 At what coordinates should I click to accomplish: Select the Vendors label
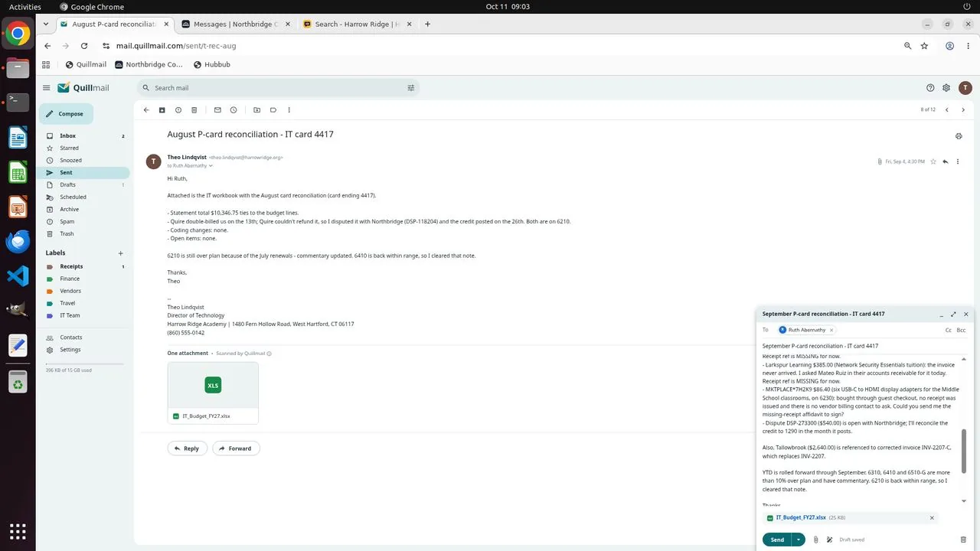point(84,291)
